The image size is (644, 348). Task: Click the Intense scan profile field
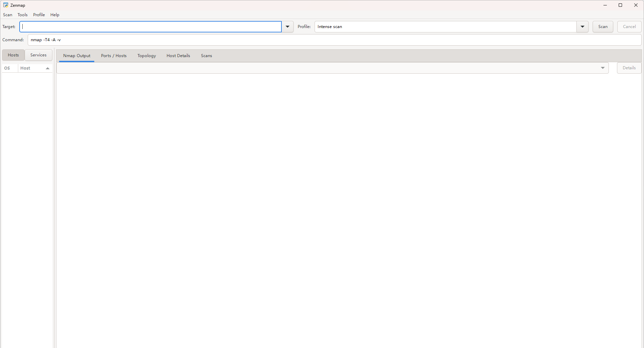[x=446, y=27]
